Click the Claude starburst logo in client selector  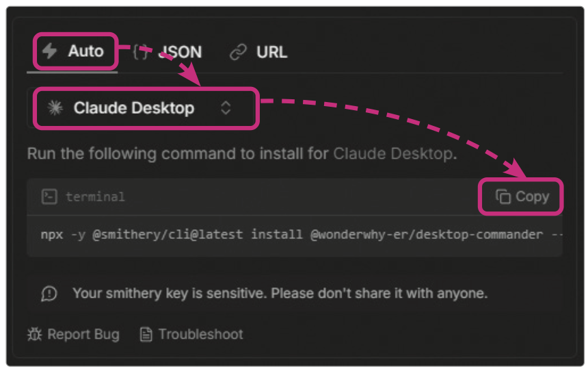click(x=55, y=108)
